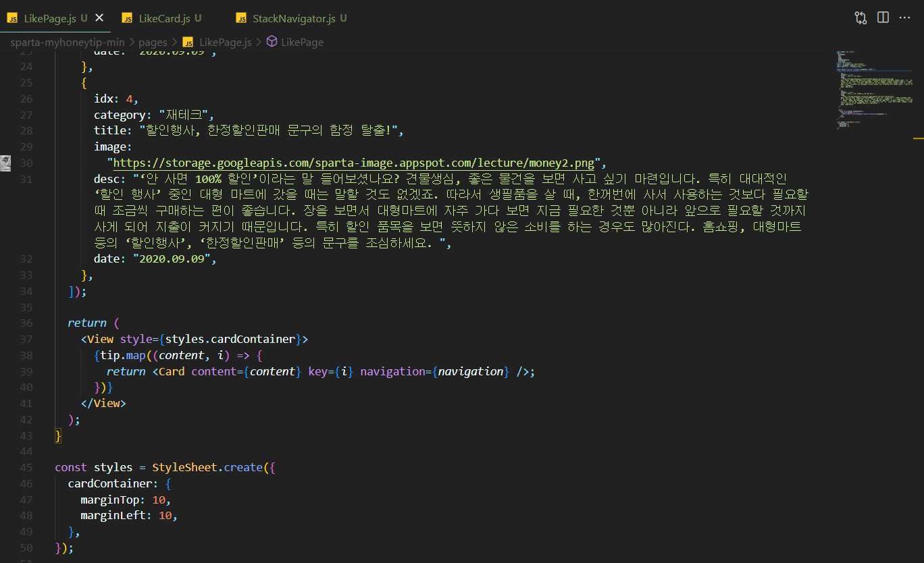The image size is (924, 563).
Task: Click JS icon on StackNavigator.js tab
Action: point(240,18)
